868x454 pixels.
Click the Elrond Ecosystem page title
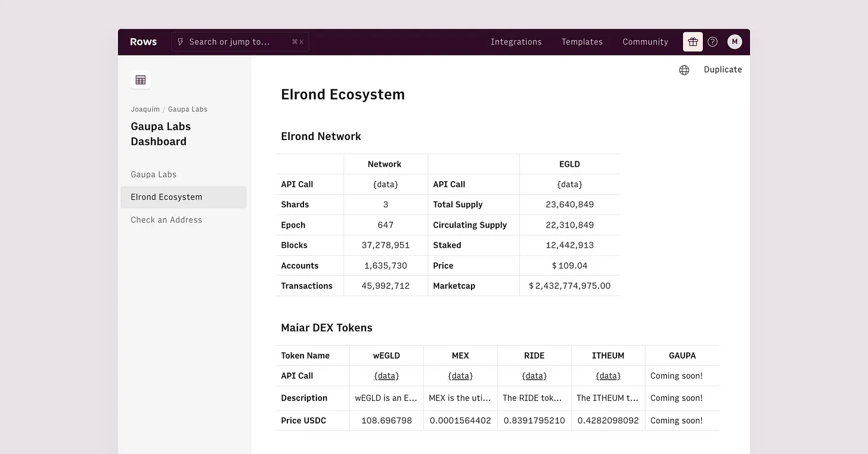click(x=343, y=95)
